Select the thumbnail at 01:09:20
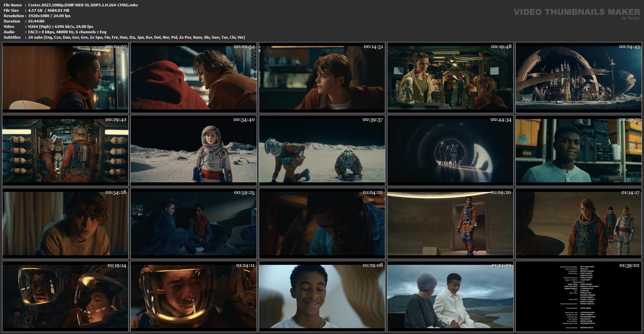Image resolution: width=644 pixels, height=334 pixels. (450, 223)
